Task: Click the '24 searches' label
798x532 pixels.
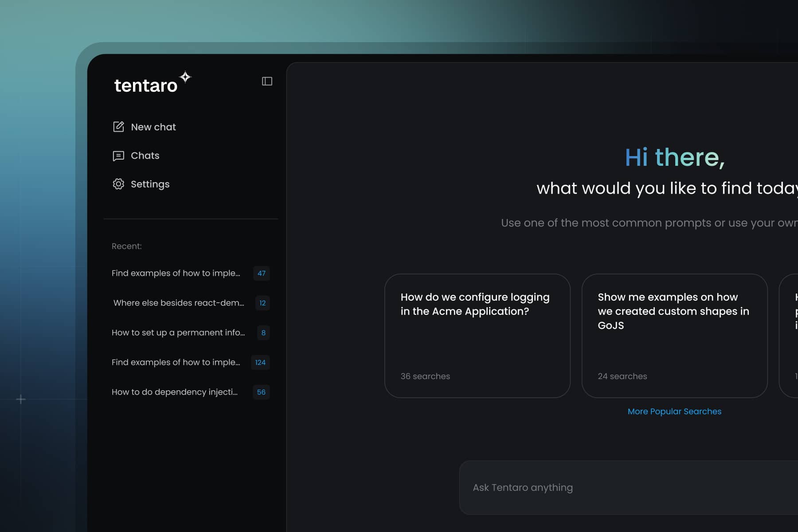Action: [x=622, y=376]
